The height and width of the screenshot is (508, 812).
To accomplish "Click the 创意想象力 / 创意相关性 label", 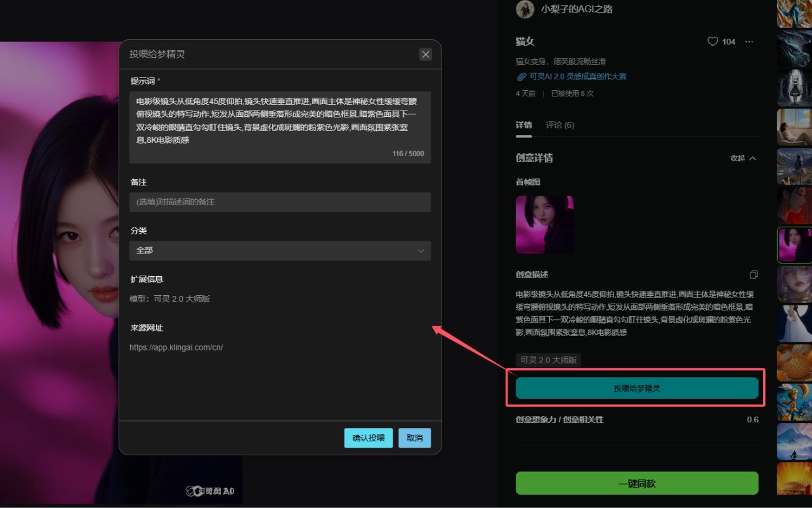I will coord(560,420).
